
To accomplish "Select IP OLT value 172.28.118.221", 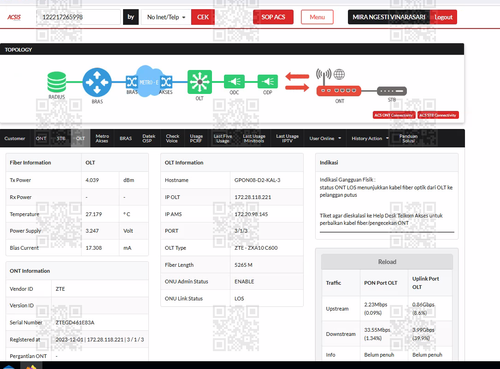I will coord(253,197).
